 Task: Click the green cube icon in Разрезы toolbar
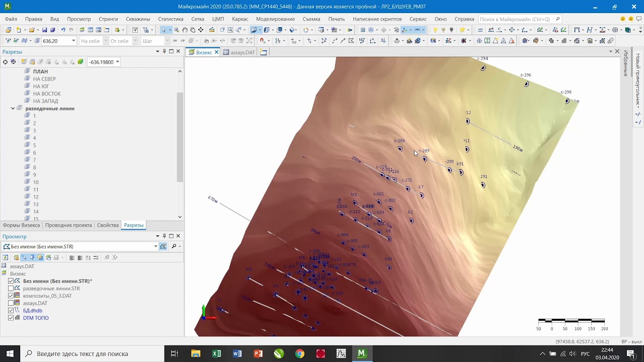[x=80, y=62]
